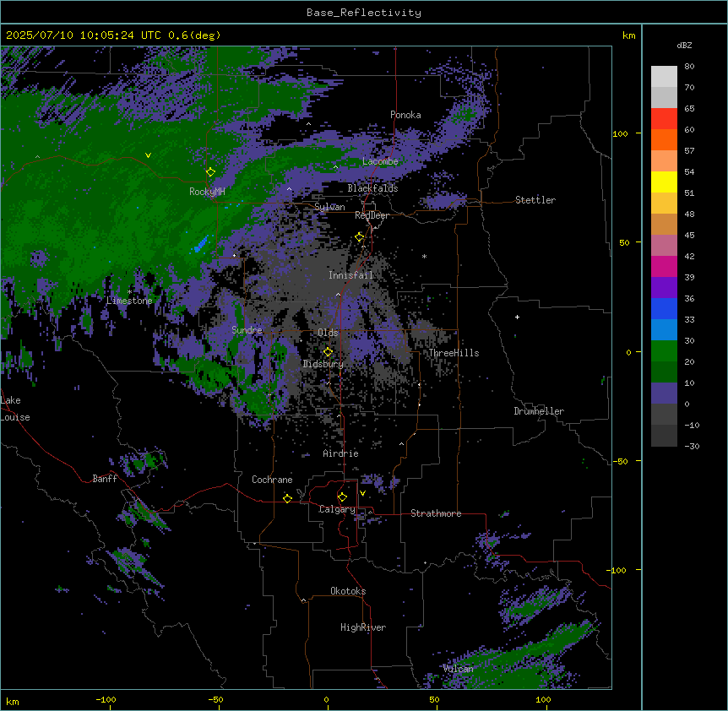
Task: Click the Ponoka city label
Action: pyautogui.click(x=405, y=115)
